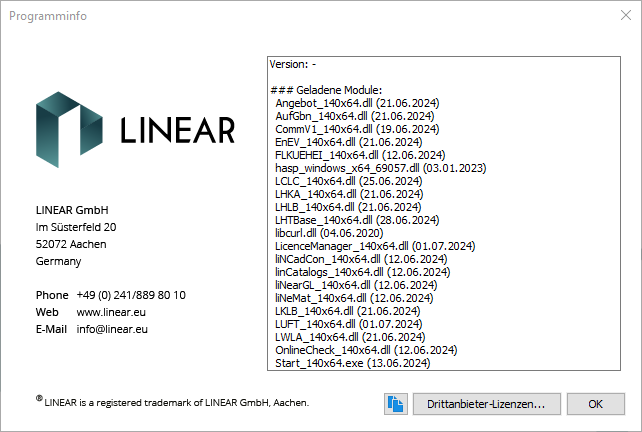Select the libcurl.dll row

pyautogui.click(x=329, y=233)
